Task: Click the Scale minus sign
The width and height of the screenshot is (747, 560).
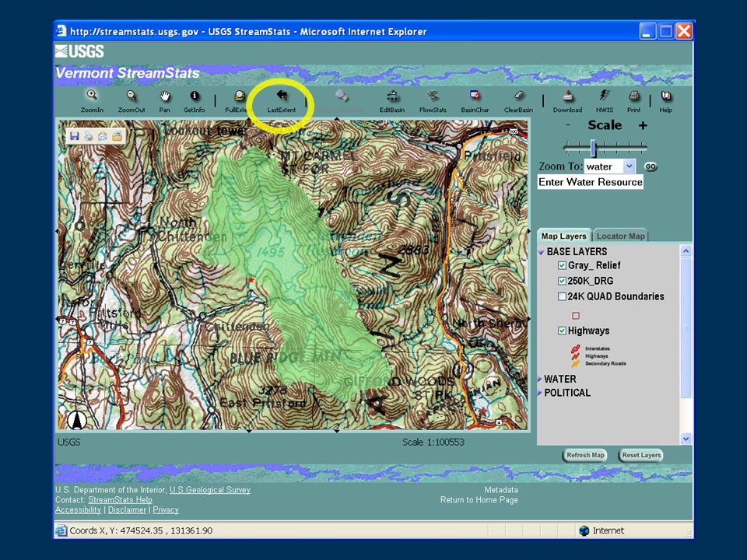Action: coord(568,124)
